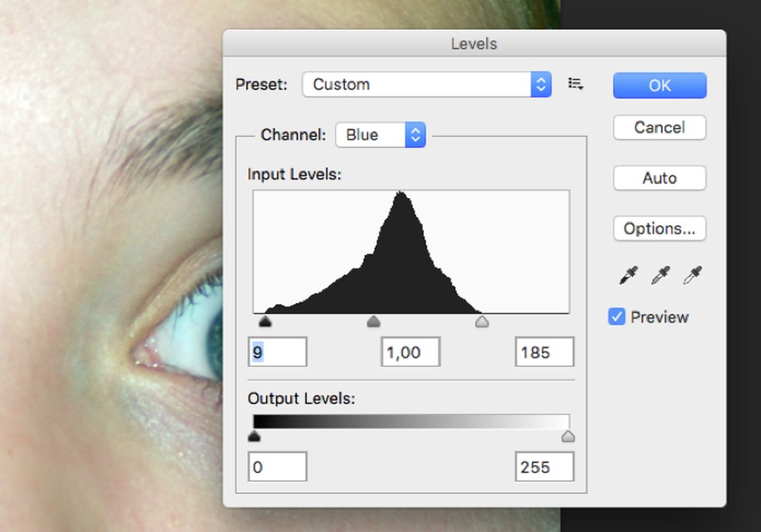Click the input highlights field showing 185
The image size is (761, 532).
coord(544,353)
